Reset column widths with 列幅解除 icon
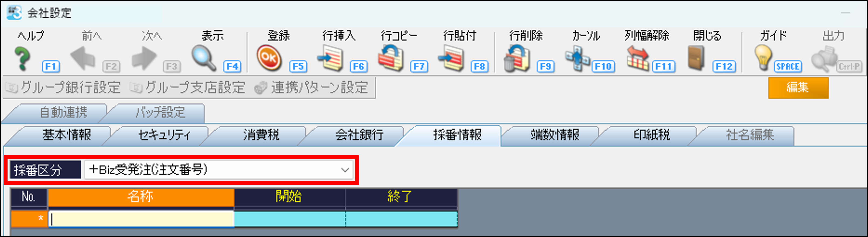Viewport: 868px width, 237px height. pos(638,59)
